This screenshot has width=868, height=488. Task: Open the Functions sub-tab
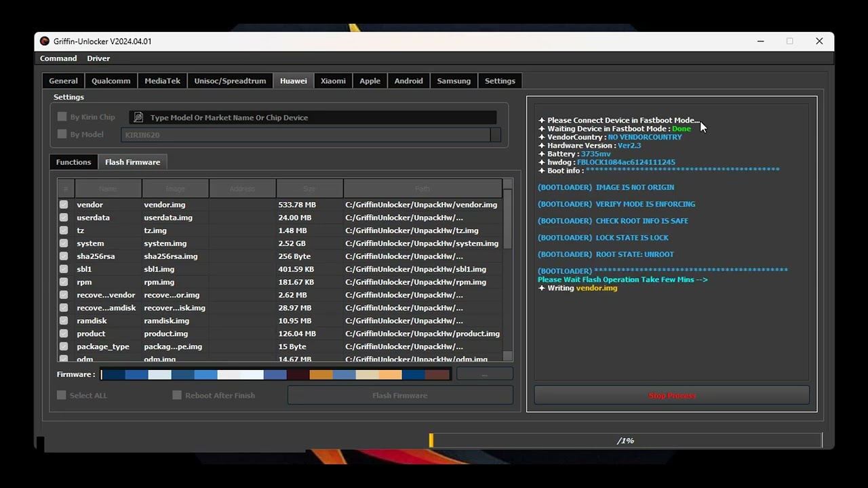pos(73,162)
